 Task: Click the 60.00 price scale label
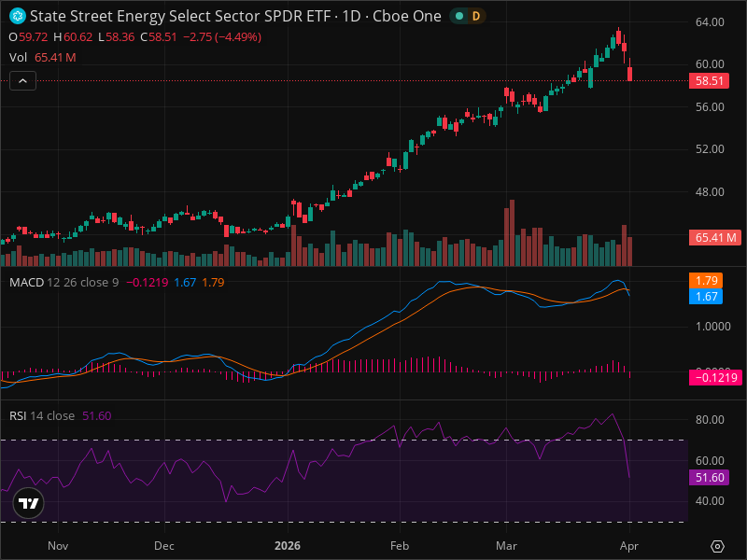(x=710, y=63)
